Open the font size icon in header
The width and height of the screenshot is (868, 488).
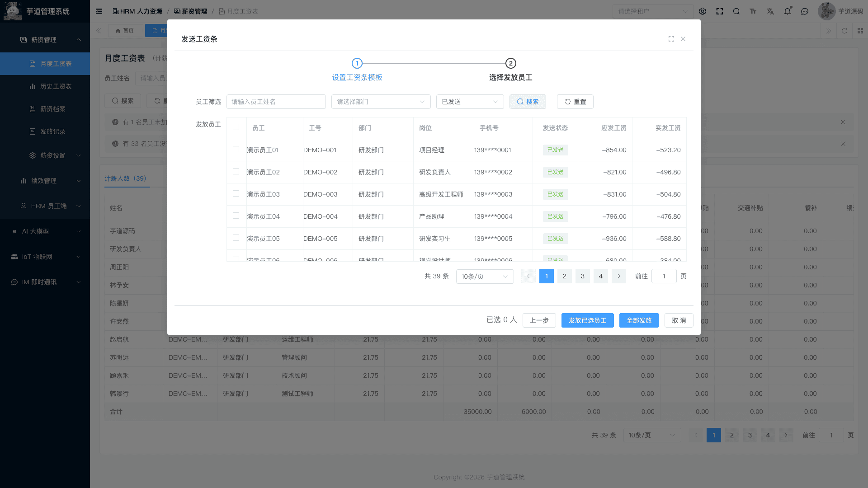pyautogui.click(x=753, y=11)
